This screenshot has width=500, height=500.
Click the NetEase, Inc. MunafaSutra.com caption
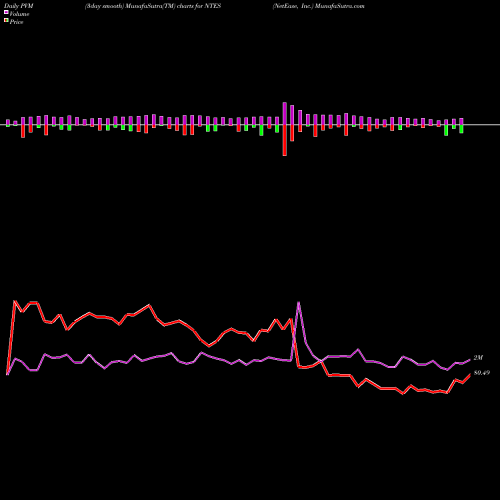pyautogui.click(x=318, y=6)
